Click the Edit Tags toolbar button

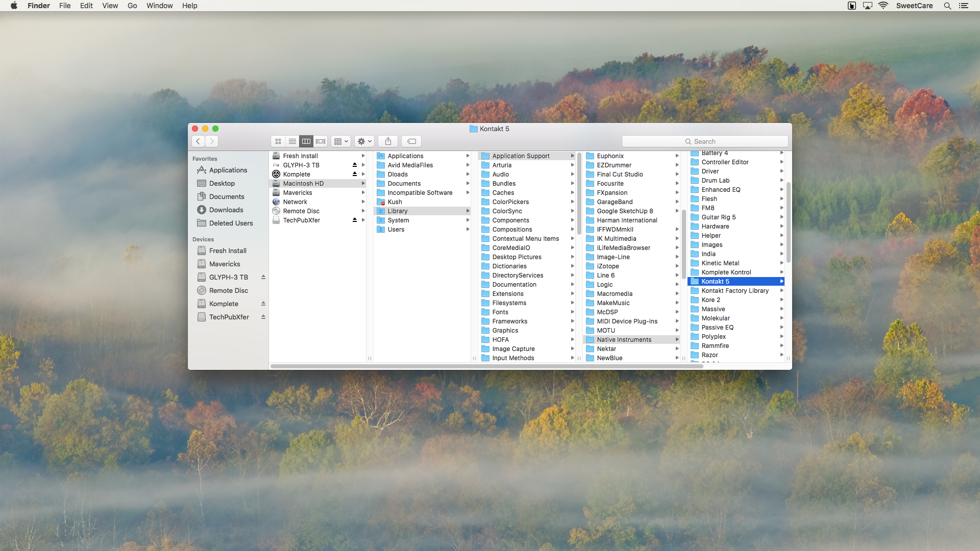point(411,141)
